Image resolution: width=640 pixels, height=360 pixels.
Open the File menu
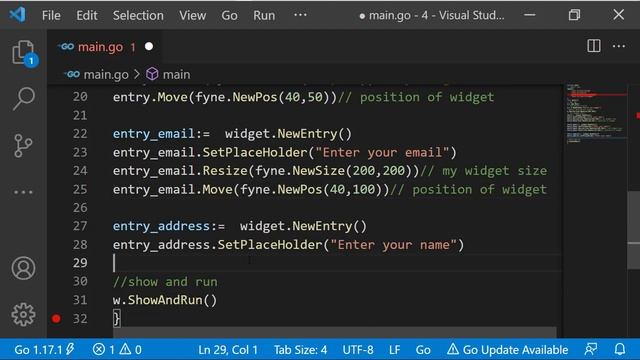click(51, 16)
